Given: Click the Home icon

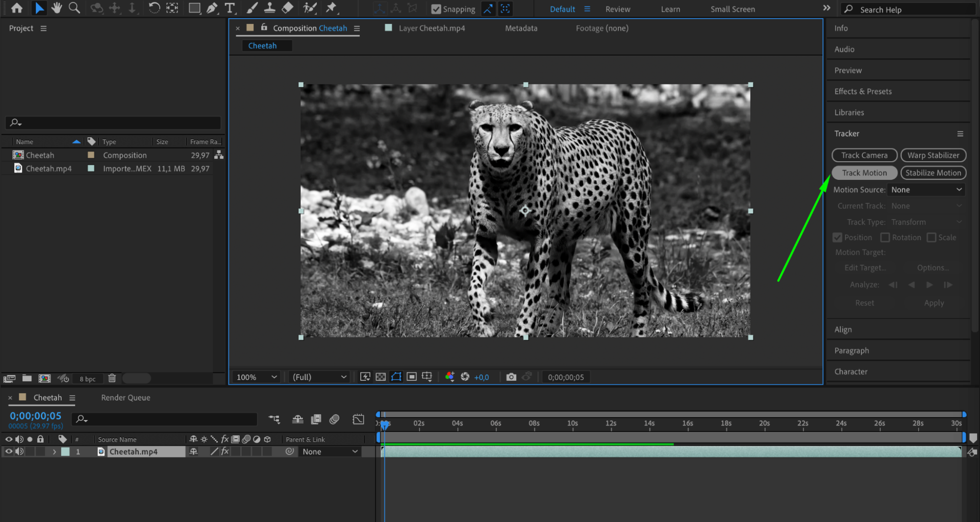Looking at the screenshot, I should [17, 8].
